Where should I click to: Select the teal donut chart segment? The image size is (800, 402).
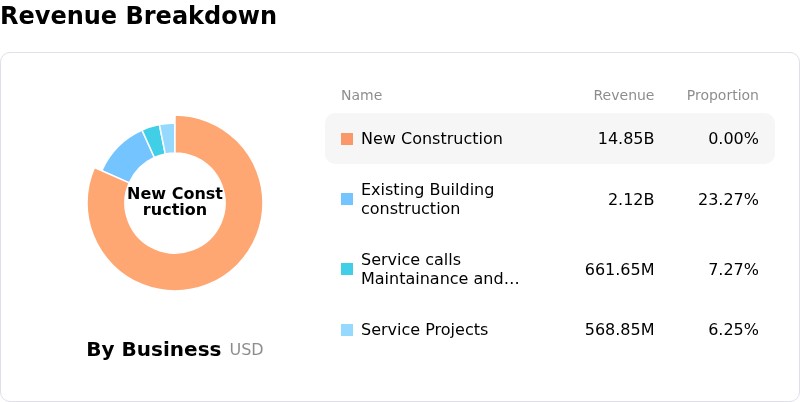click(154, 140)
